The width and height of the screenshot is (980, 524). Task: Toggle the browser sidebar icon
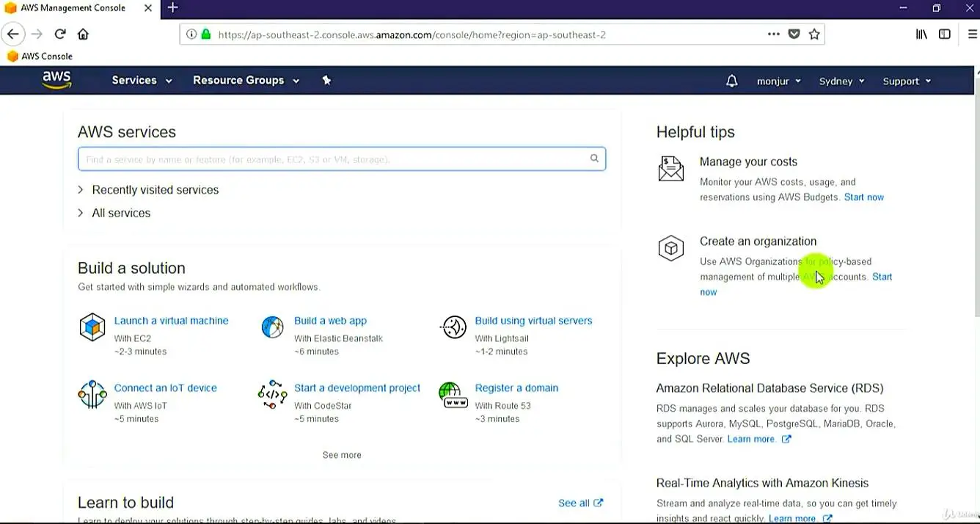tap(945, 34)
